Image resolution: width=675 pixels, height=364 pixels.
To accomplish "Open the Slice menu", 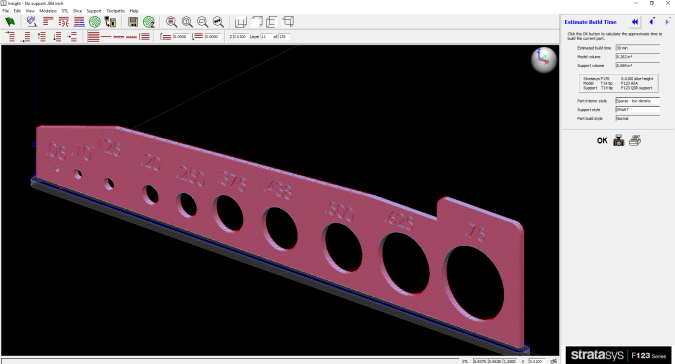I will tap(77, 11).
